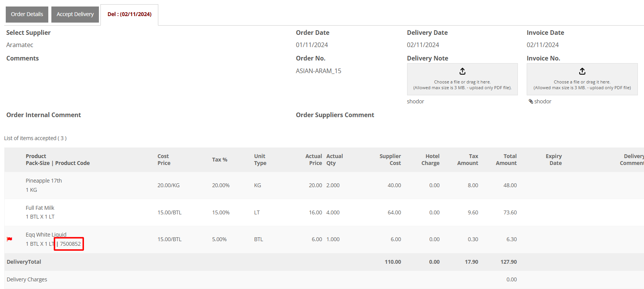This screenshot has width=644, height=289.
Task: Click the Tax % column header
Action: (220, 160)
